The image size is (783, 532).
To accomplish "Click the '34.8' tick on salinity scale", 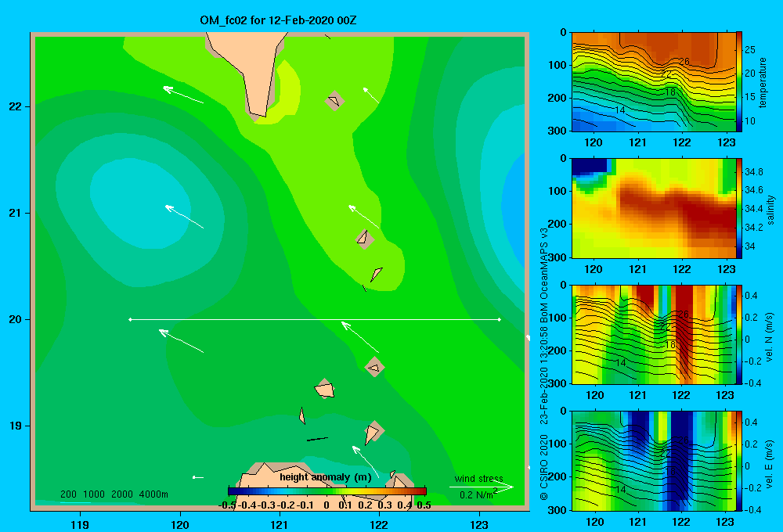I will click(x=753, y=171).
